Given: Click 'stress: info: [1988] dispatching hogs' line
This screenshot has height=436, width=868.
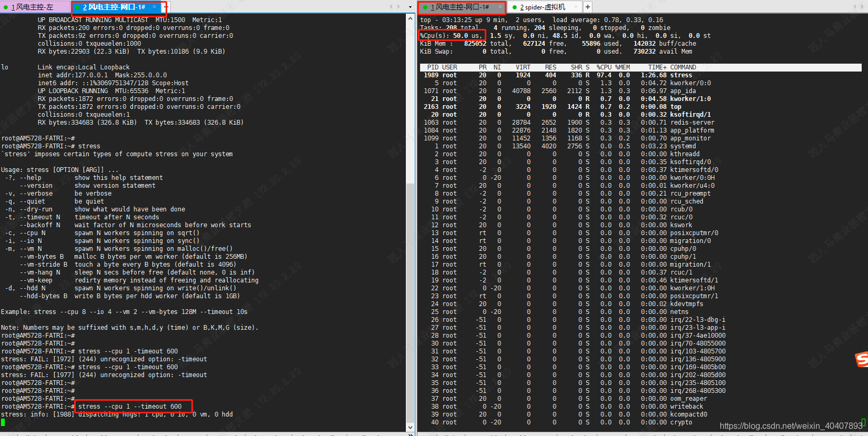Looking at the screenshot, I should [117, 414].
